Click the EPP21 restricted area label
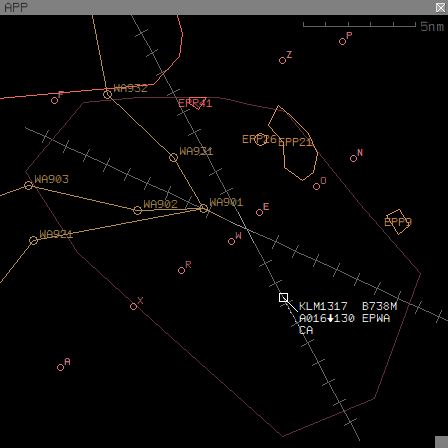Screen dimensions: 448x448 tap(295, 142)
